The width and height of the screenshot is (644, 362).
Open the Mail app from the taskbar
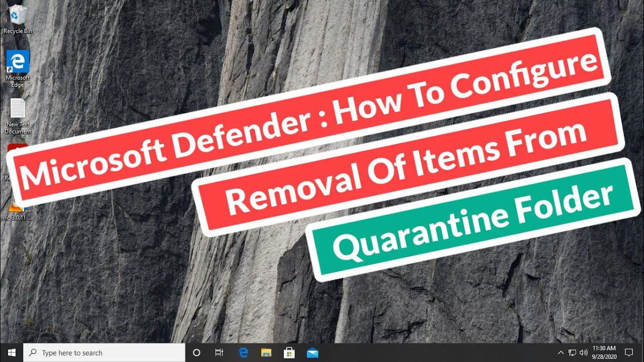312,352
